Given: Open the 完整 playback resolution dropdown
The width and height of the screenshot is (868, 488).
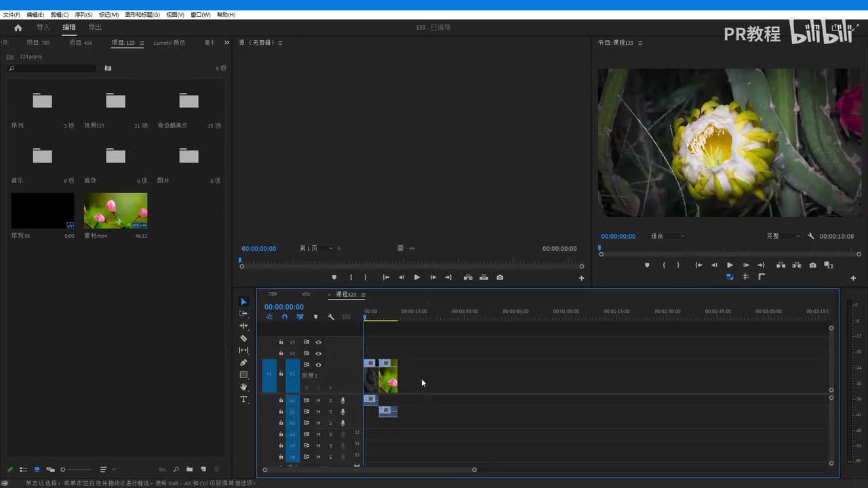Looking at the screenshot, I should point(783,237).
